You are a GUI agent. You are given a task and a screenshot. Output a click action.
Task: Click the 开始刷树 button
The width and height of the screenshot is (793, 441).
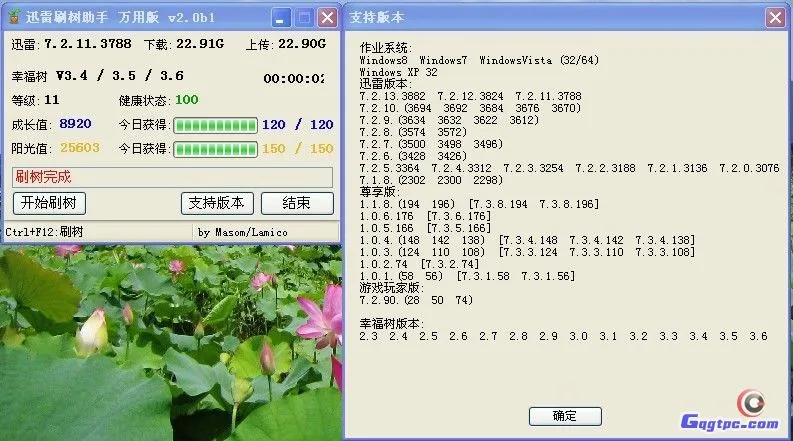pos(49,203)
